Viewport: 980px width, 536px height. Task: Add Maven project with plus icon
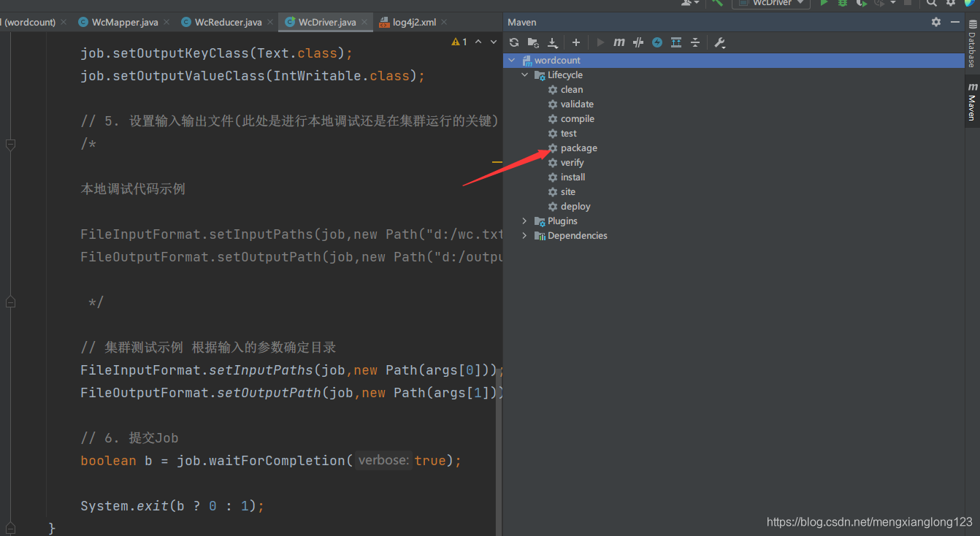[576, 42]
